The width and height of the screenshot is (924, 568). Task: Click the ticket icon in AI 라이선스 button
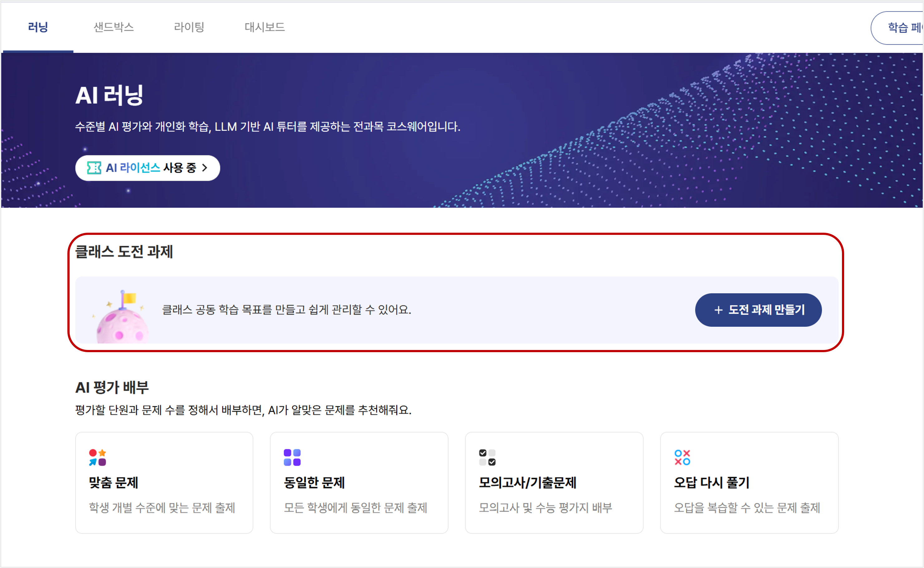(94, 168)
